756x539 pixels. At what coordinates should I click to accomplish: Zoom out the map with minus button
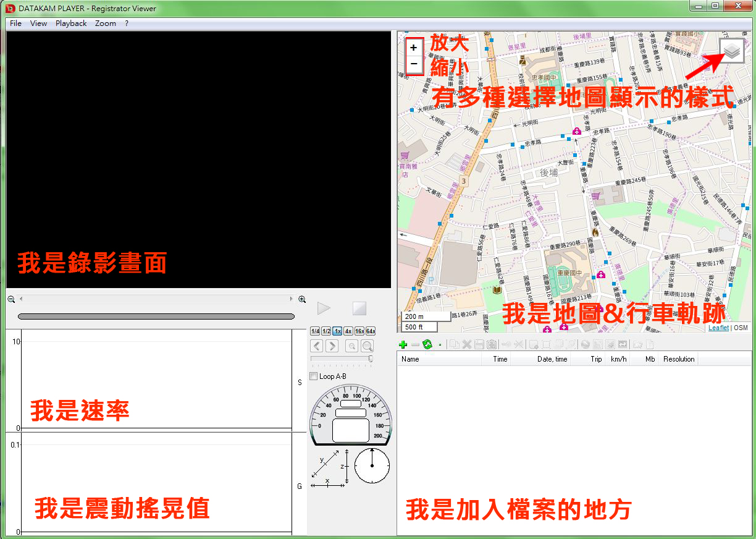pos(414,64)
